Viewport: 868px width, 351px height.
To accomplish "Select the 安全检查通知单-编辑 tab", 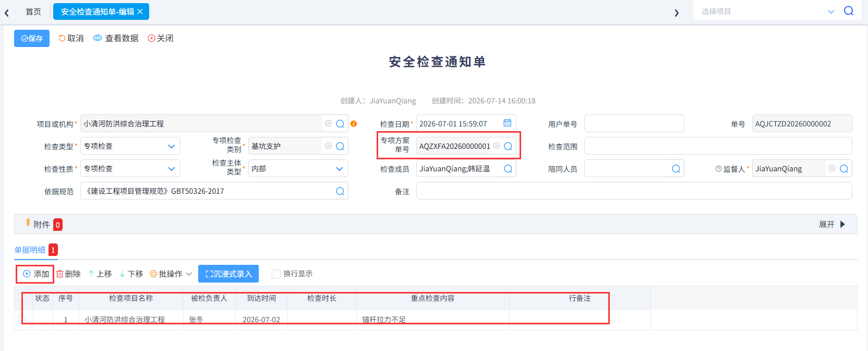I will point(98,11).
